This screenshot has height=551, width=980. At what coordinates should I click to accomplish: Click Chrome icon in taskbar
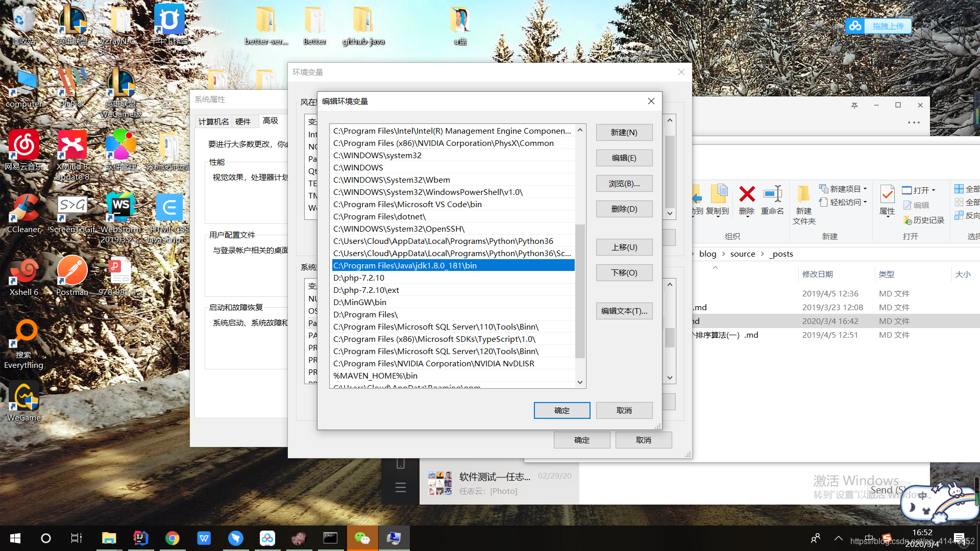tap(172, 538)
